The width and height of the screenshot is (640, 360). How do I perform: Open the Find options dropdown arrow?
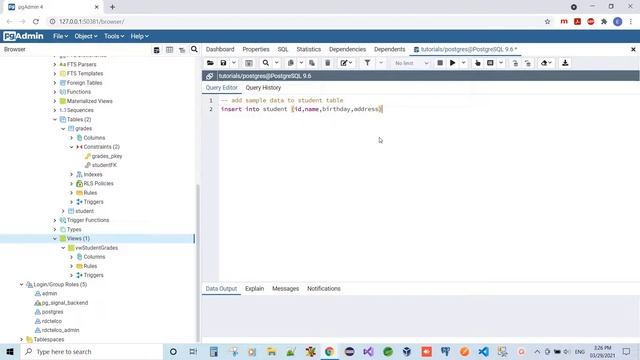coord(277,63)
